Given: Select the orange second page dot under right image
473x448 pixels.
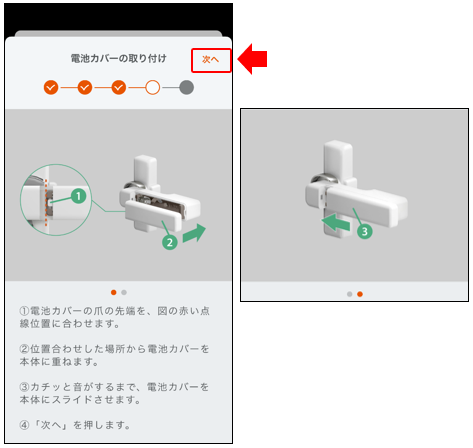Looking at the screenshot, I should point(360,294).
